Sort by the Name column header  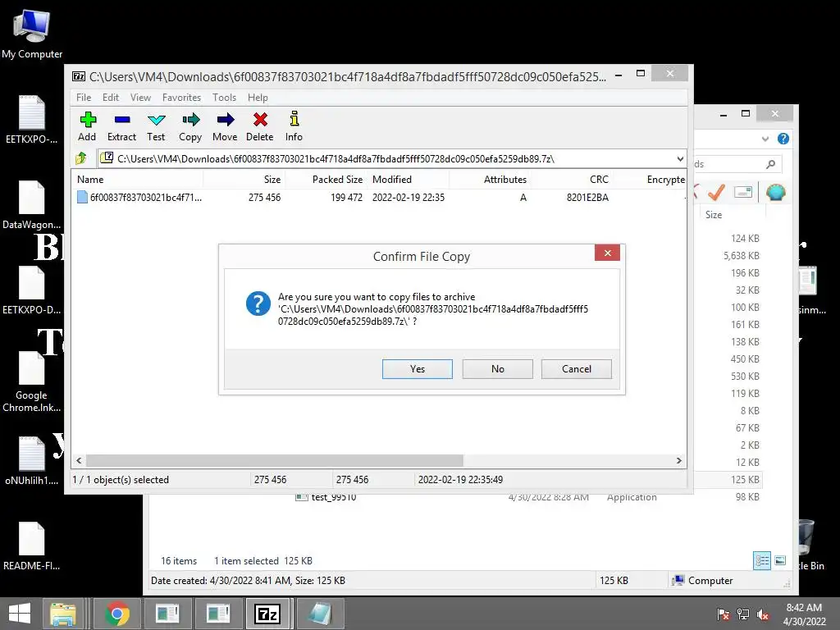(x=138, y=180)
